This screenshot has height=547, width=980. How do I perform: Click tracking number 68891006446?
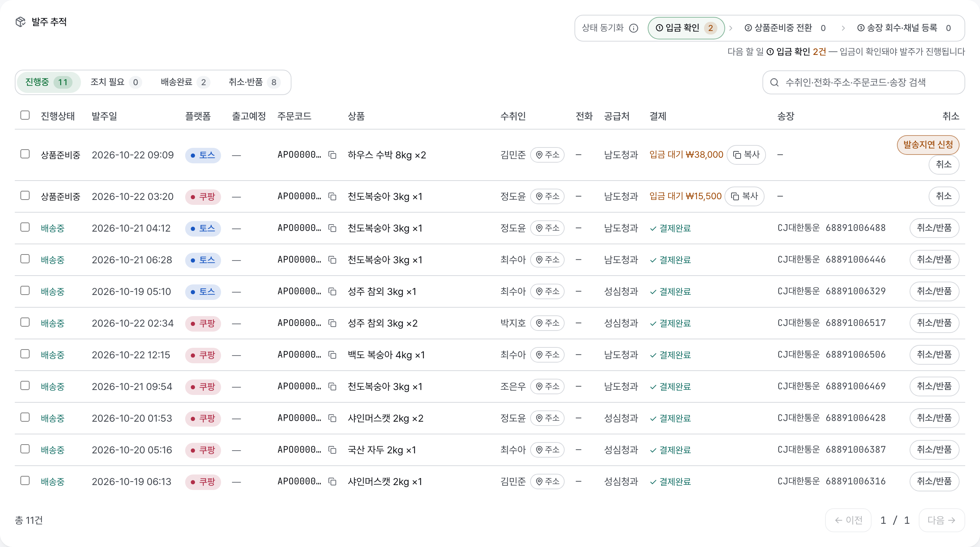coord(856,259)
